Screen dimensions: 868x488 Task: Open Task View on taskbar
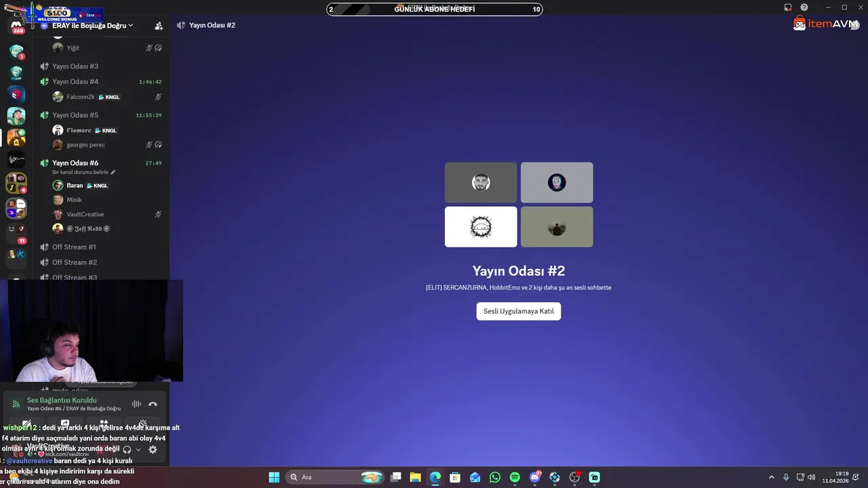click(396, 477)
